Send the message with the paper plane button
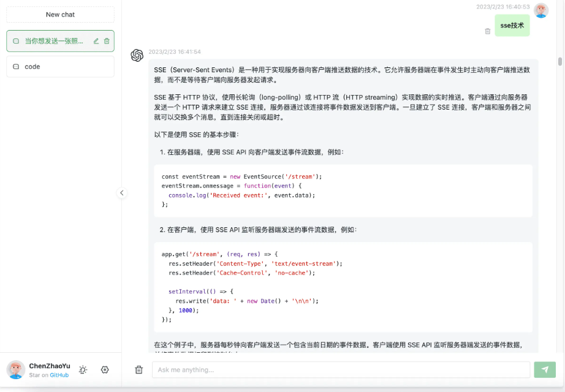Image resolution: width=565 pixels, height=392 pixels. click(545, 370)
